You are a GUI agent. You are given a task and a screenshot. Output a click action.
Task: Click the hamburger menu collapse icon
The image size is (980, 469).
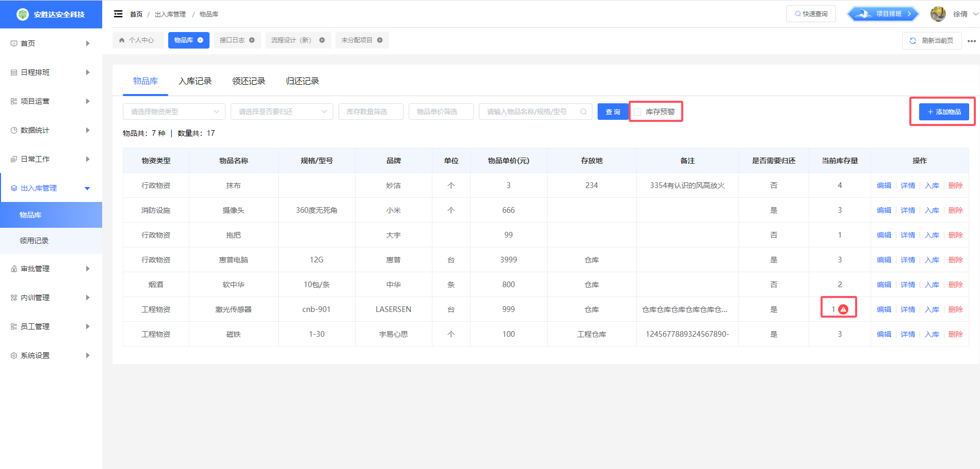(118, 14)
